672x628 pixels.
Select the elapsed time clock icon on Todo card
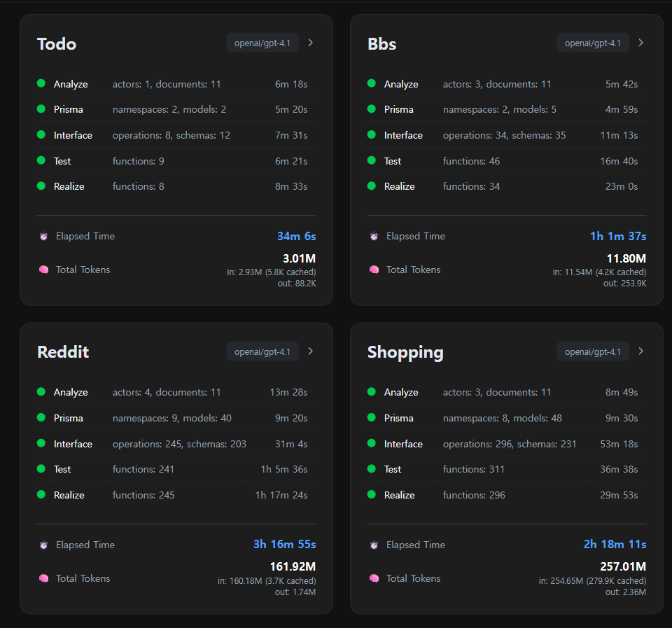click(x=43, y=236)
